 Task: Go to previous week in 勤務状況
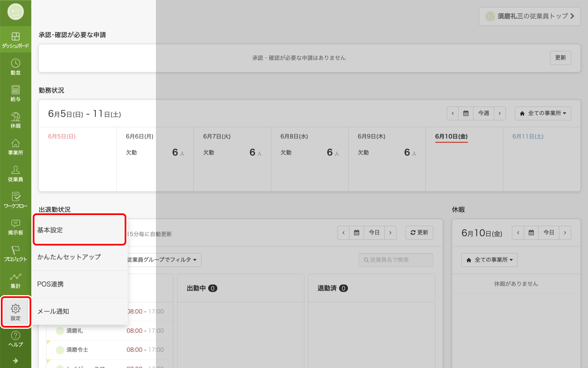453,113
